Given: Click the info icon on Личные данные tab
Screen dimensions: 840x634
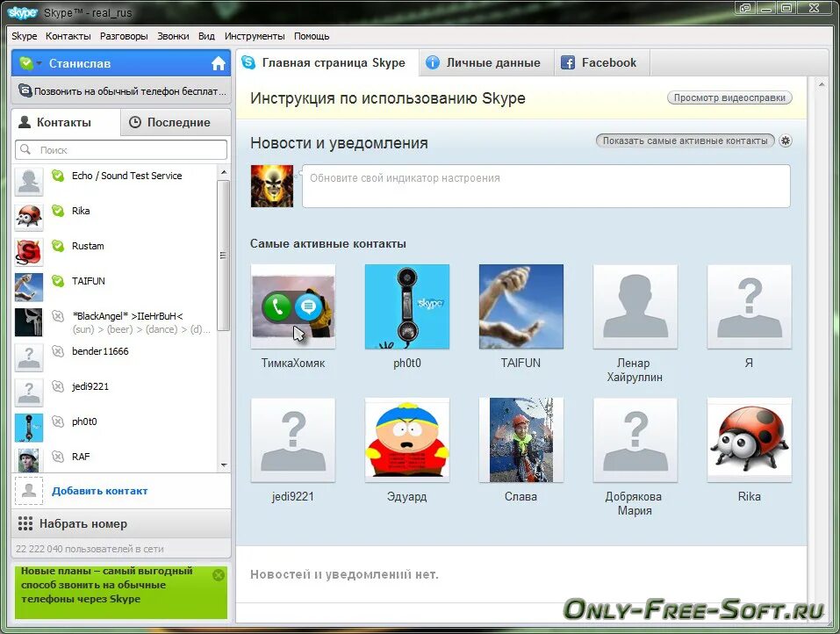Looking at the screenshot, I should coord(433,62).
